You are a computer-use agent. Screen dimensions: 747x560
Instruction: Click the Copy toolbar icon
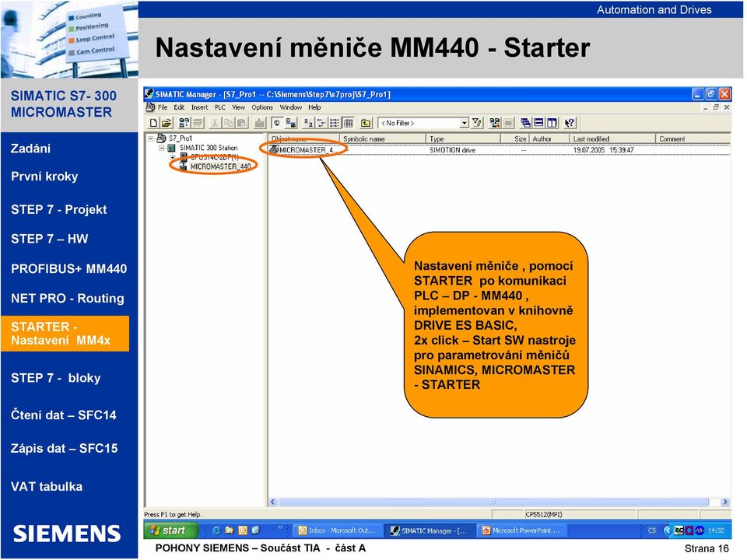point(229,124)
